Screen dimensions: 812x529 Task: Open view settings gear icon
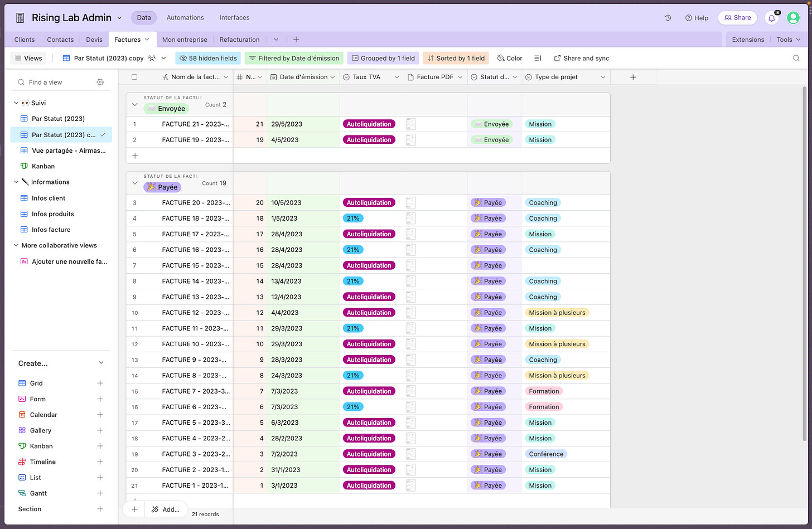tap(100, 82)
